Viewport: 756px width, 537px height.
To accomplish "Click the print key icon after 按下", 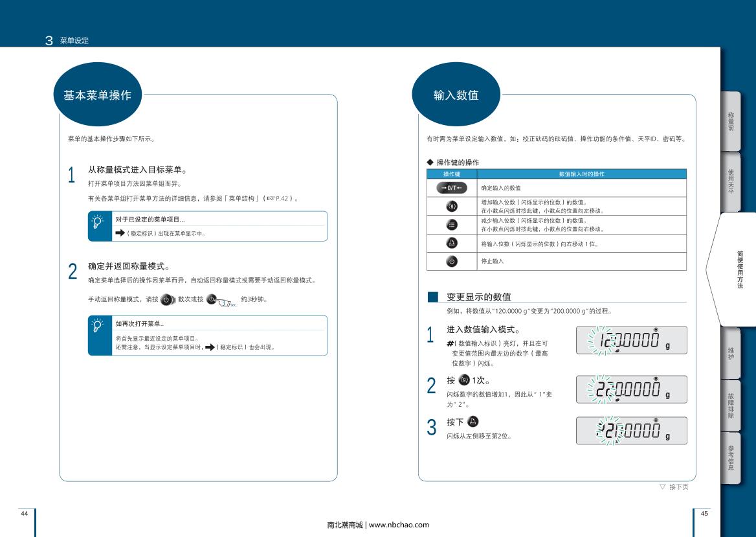I will 473,421.
